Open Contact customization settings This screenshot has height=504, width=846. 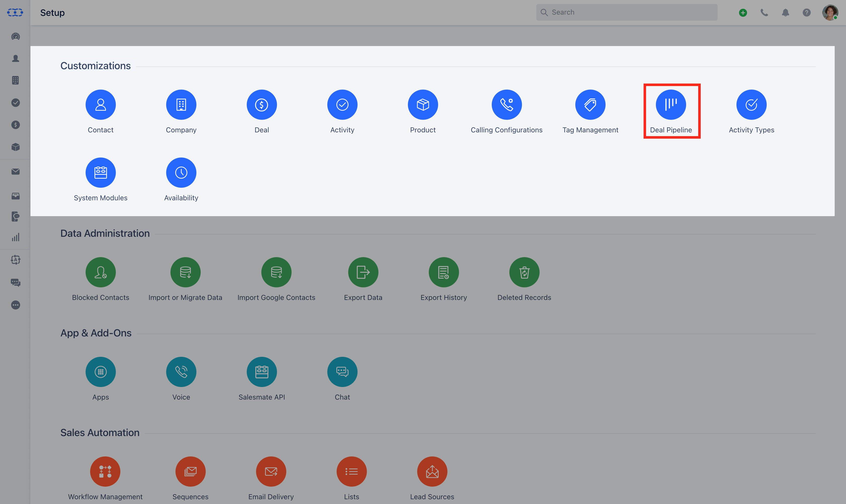point(100,105)
